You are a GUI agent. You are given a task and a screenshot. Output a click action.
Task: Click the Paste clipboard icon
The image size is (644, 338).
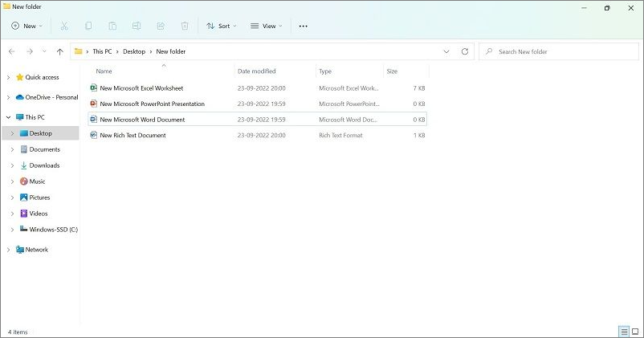coord(112,26)
